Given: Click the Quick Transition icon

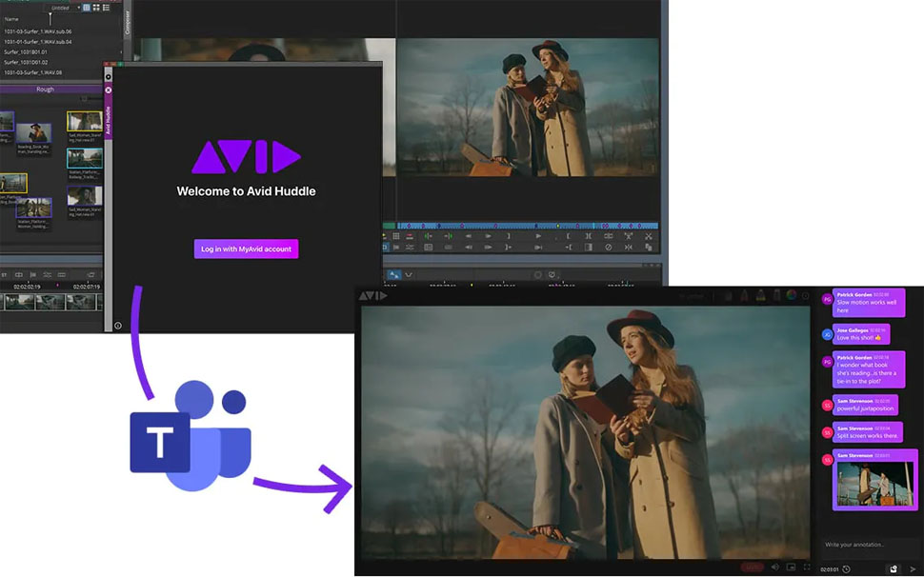Looking at the screenshot, I should (588, 248).
